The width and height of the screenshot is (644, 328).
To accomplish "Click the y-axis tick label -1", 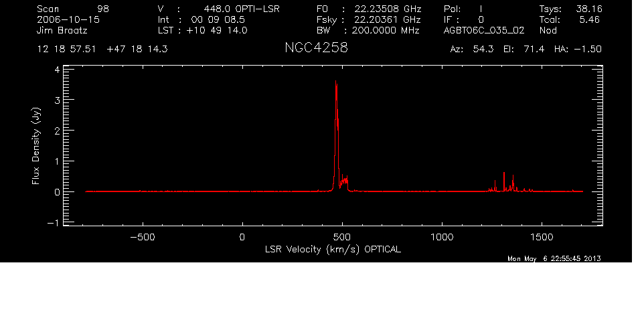I will click(54, 222).
